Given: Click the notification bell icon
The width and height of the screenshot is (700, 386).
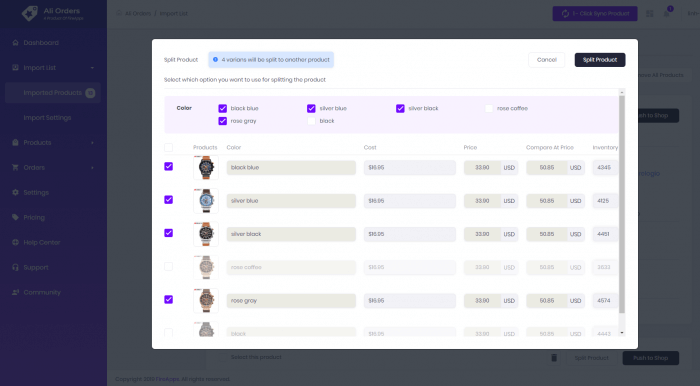Looking at the screenshot, I should coord(667,13).
